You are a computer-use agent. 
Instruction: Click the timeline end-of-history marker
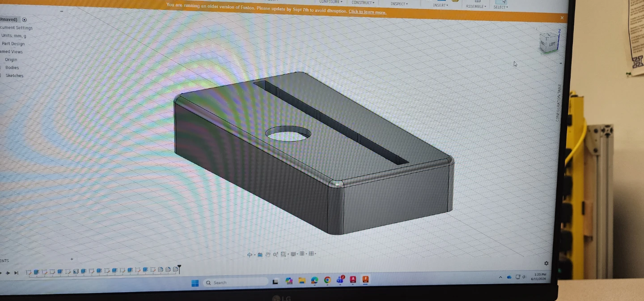click(x=179, y=269)
